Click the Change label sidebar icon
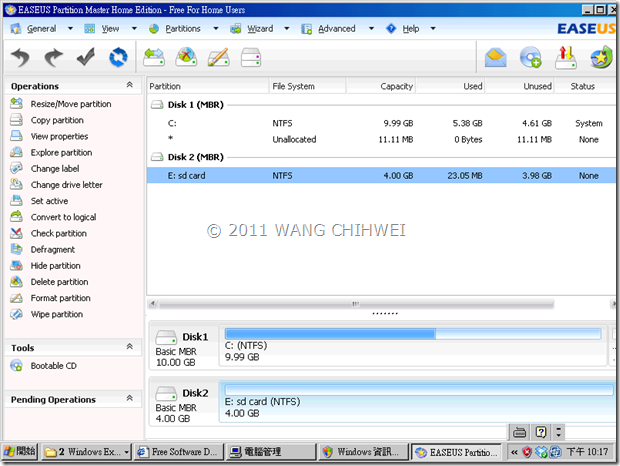The image size is (620, 466). click(16, 168)
